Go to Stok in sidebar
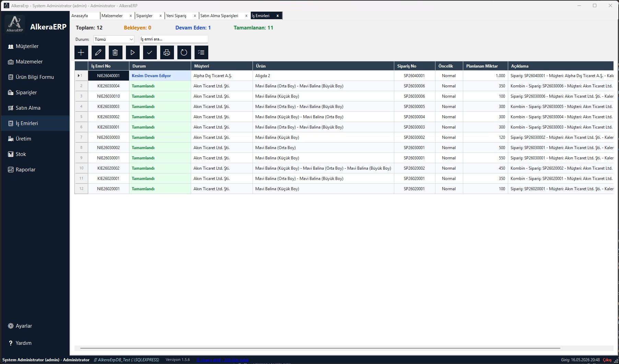Viewport: 619px width, 364px height. pyautogui.click(x=35, y=154)
